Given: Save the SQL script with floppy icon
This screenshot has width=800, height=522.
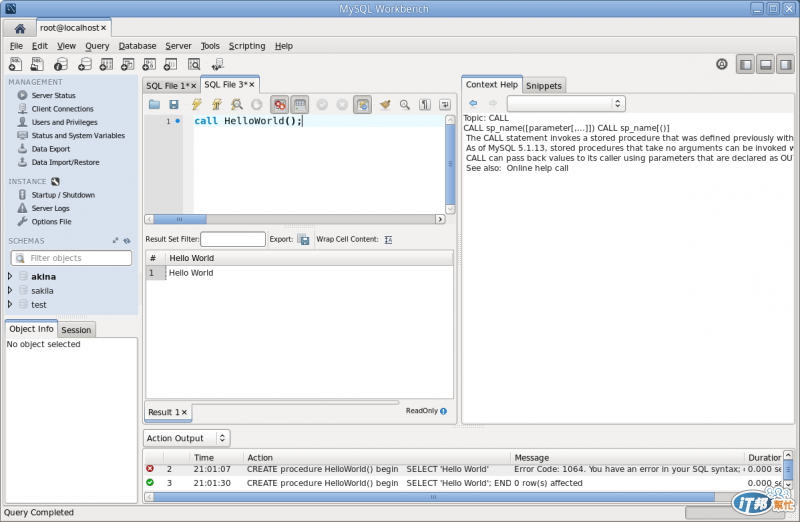Looking at the screenshot, I should pos(174,105).
